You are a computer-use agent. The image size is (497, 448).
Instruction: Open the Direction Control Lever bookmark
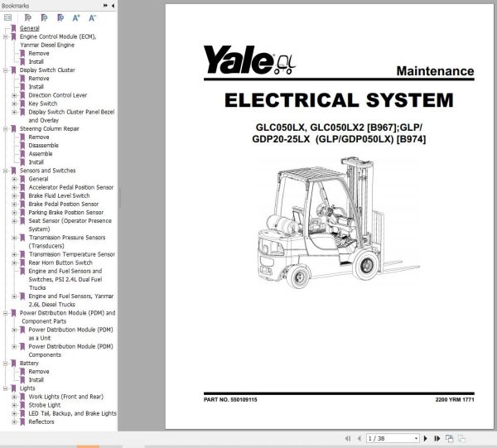coord(58,95)
